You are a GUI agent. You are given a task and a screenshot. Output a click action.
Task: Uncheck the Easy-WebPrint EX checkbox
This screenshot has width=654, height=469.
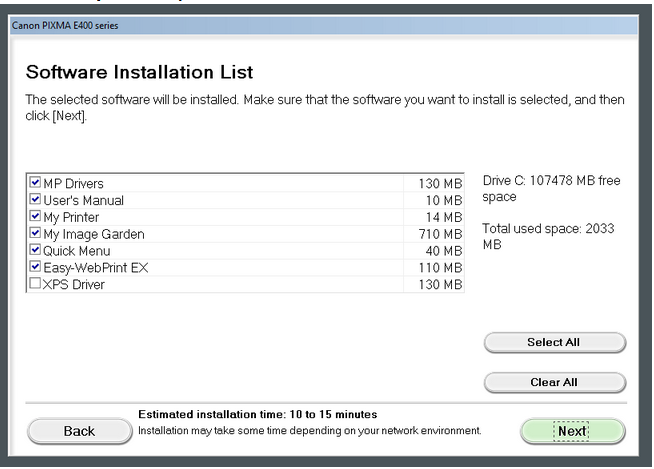pyautogui.click(x=36, y=267)
